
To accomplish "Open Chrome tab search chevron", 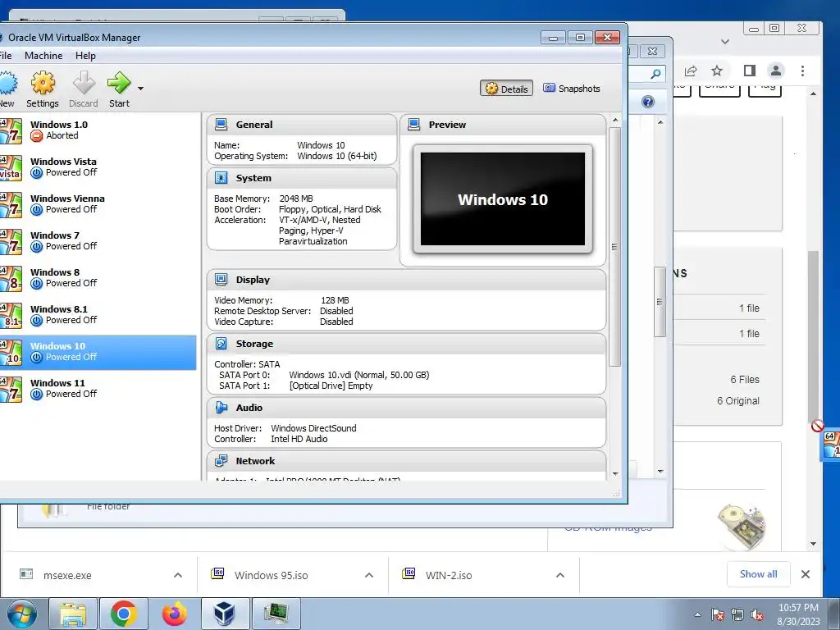I will tap(725, 41).
